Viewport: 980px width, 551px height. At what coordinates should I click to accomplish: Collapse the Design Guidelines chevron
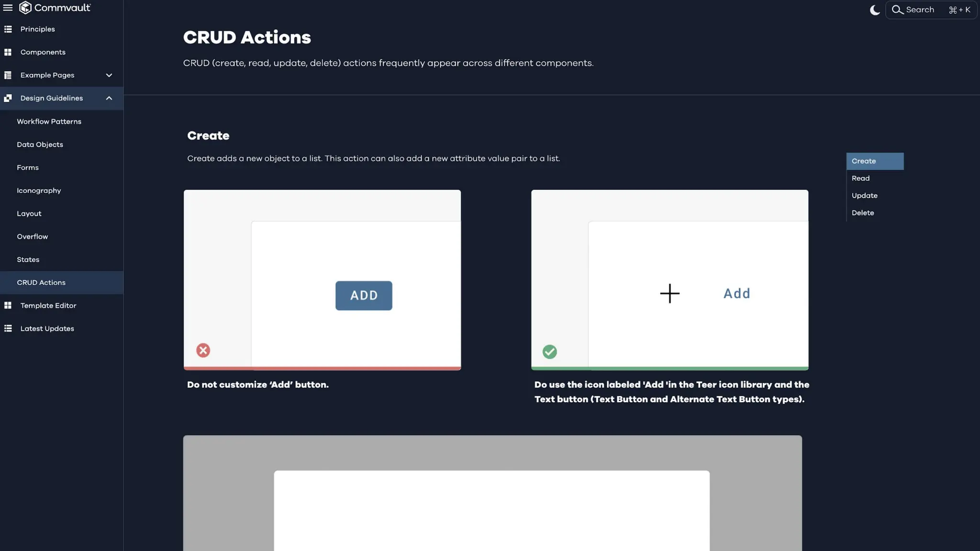tap(109, 98)
